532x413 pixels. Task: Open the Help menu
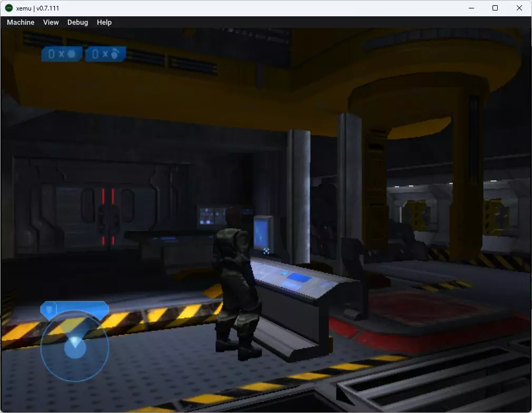[x=104, y=23]
